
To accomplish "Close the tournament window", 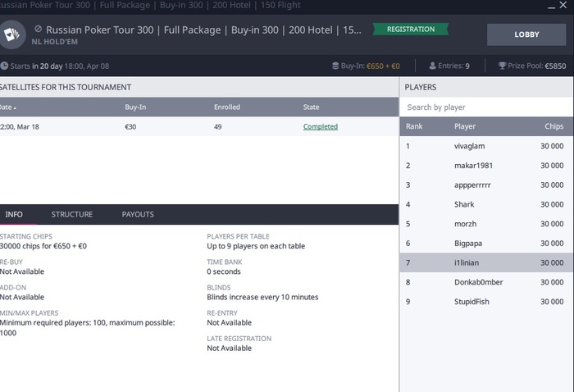I will point(563,5).
